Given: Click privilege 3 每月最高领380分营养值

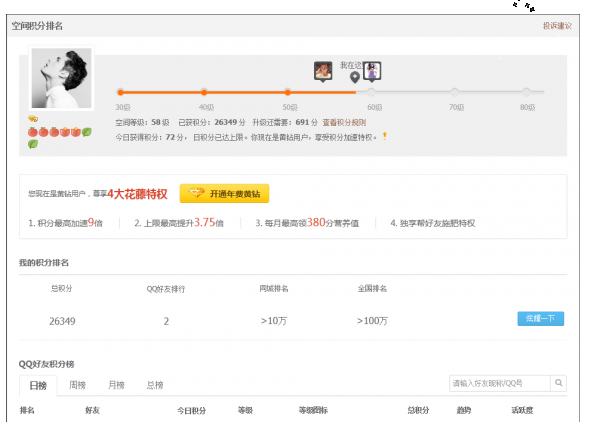Looking at the screenshot, I should point(307,223).
